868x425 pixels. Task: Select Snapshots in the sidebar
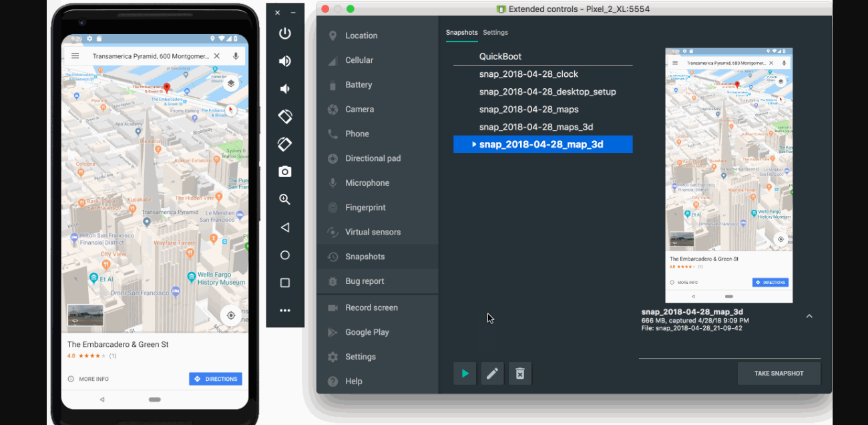[377, 257]
